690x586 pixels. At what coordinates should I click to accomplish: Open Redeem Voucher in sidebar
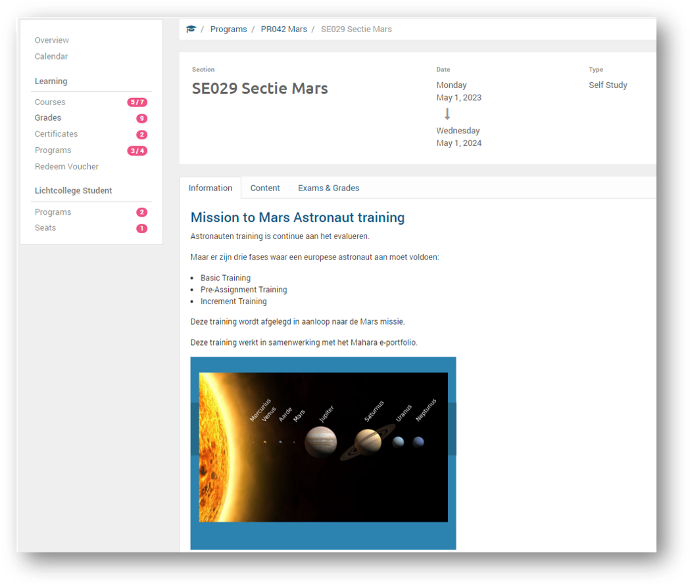pyautogui.click(x=66, y=166)
